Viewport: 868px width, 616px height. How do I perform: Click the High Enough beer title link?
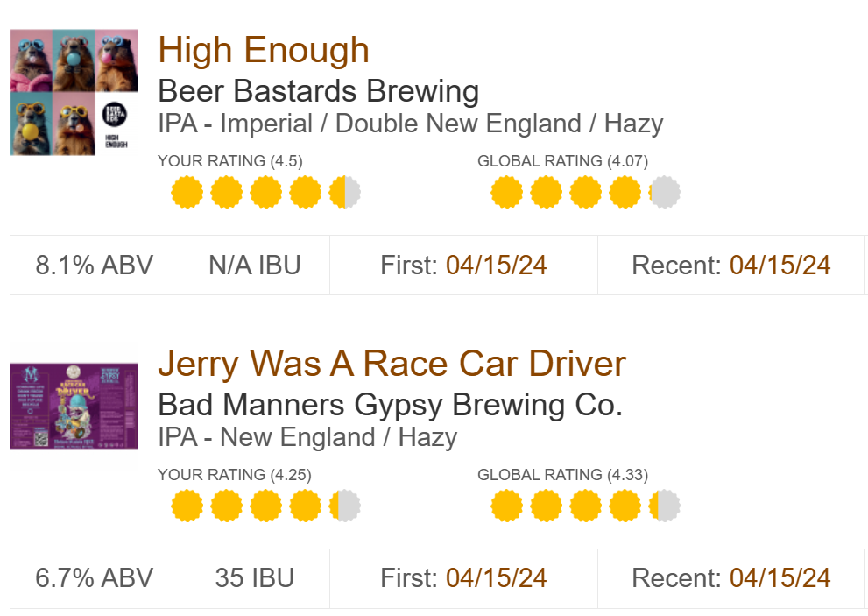coord(264,50)
